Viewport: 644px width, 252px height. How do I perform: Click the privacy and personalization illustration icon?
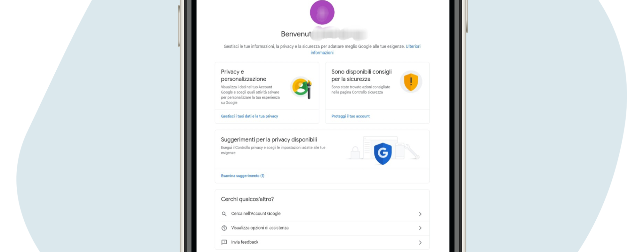(x=301, y=87)
